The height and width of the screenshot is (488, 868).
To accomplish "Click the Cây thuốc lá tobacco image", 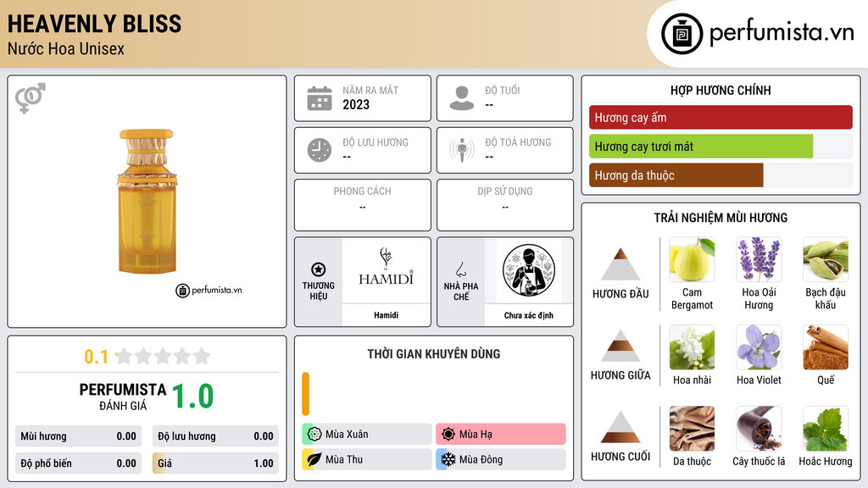I will pyautogui.click(x=759, y=429).
